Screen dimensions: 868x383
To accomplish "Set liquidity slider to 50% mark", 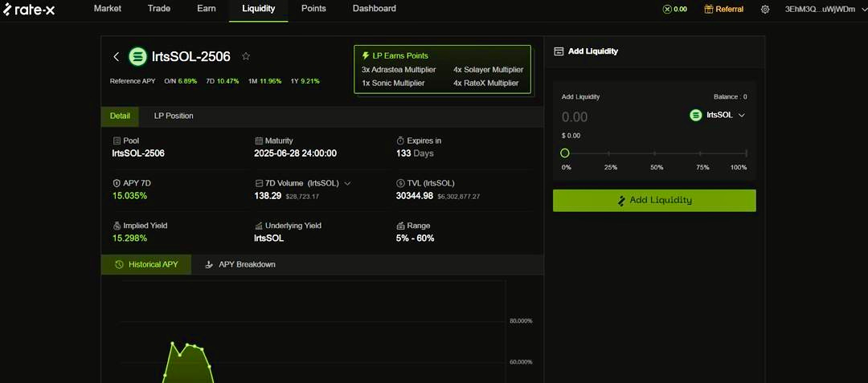I will (x=655, y=153).
